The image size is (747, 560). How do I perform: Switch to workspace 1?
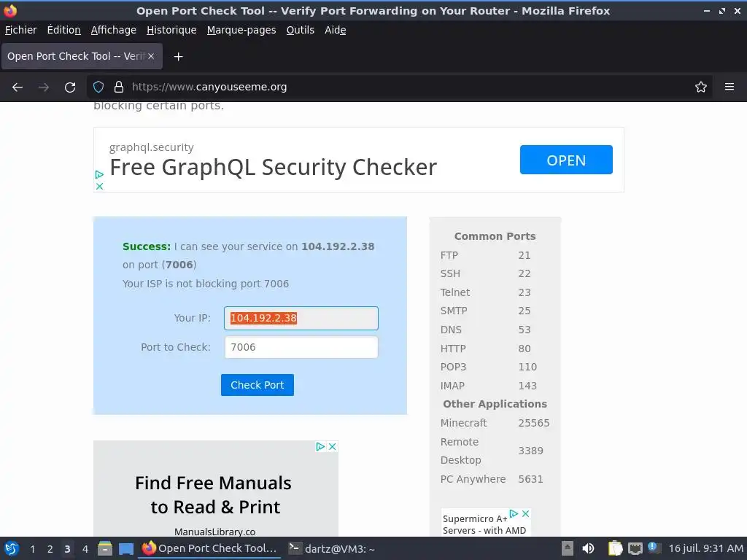[32, 549]
